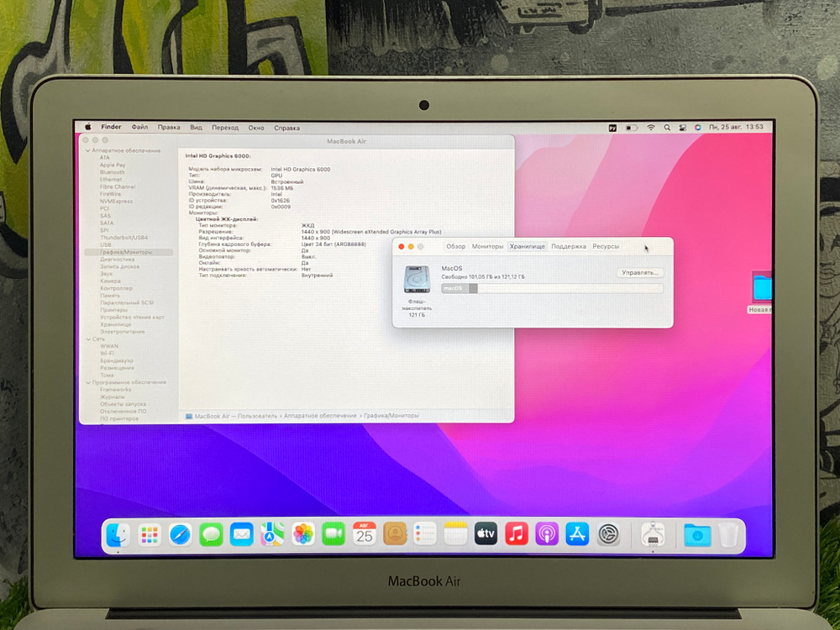Click the Wi-Fi icon in the menu bar
This screenshot has height=630, width=840.
click(x=652, y=128)
